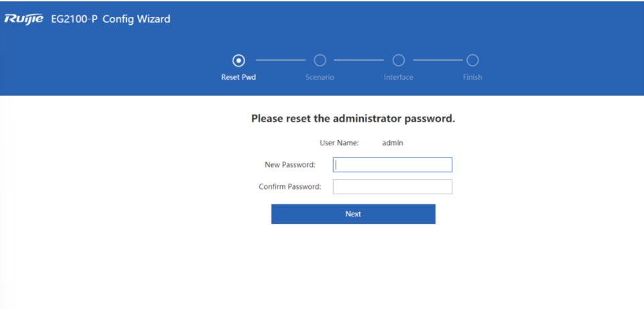
Task: Click the Finish step label
Action: click(472, 77)
